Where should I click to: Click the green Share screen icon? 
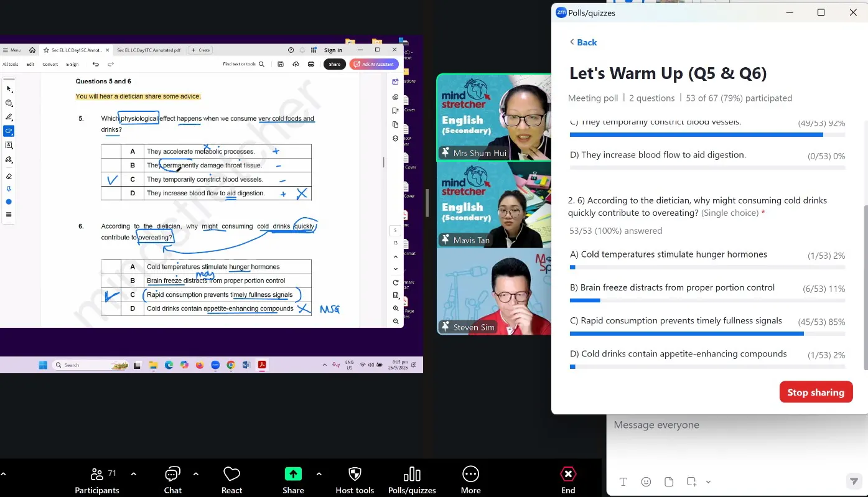pos(293,474)
